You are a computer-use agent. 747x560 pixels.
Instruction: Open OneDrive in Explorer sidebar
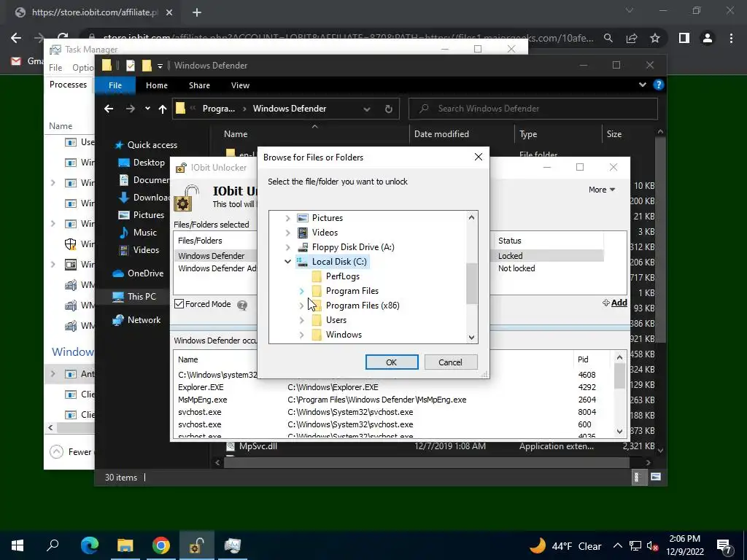pos(138,273)
